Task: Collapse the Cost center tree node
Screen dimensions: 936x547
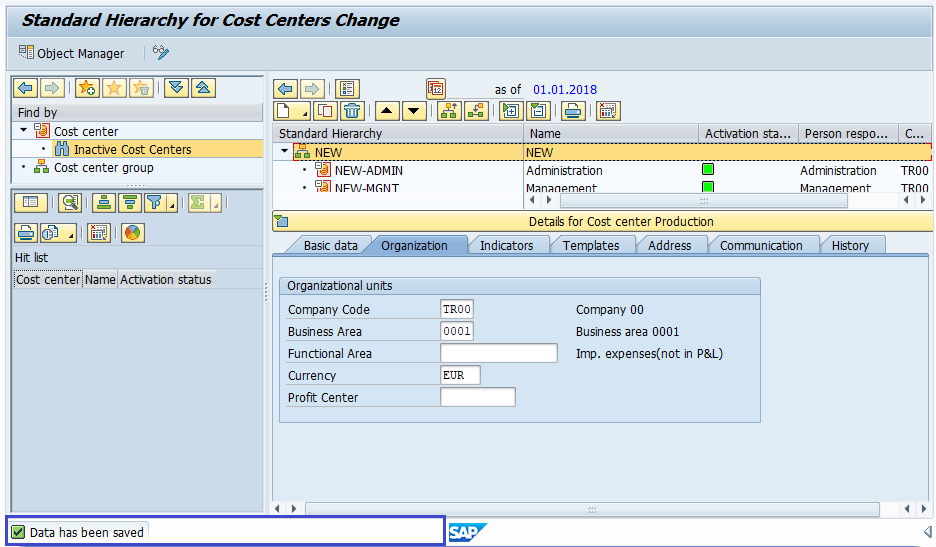Action: coord(23,130)
